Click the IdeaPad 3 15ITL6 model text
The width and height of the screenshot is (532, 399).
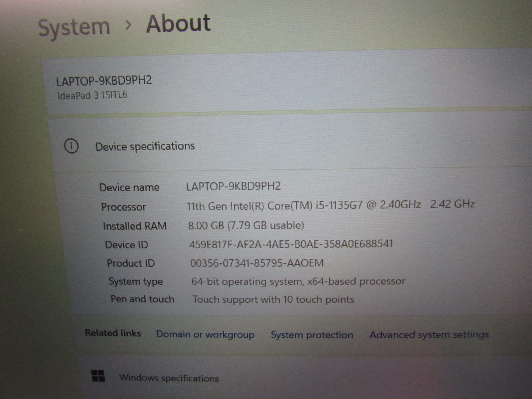tap(92, 95)
